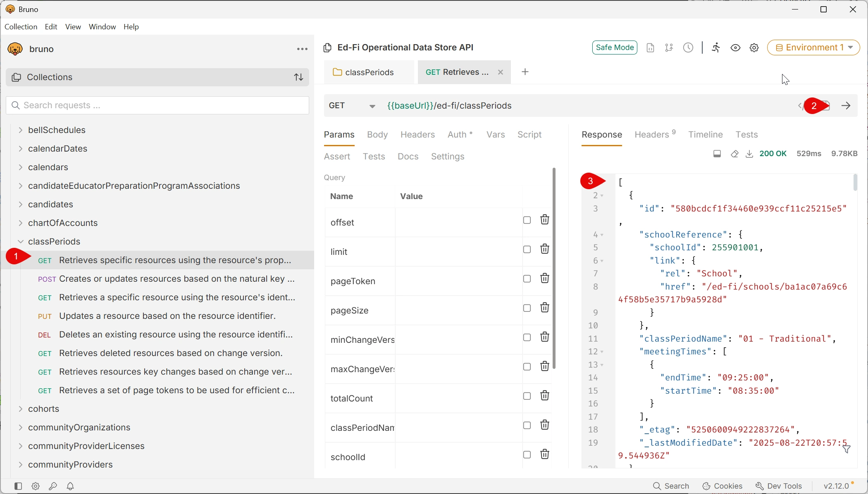Image resolution: width=868 pixels, height=494 pixels.
Task: Tick the totalCount parameter checkbox
Action: click(527, 396)
